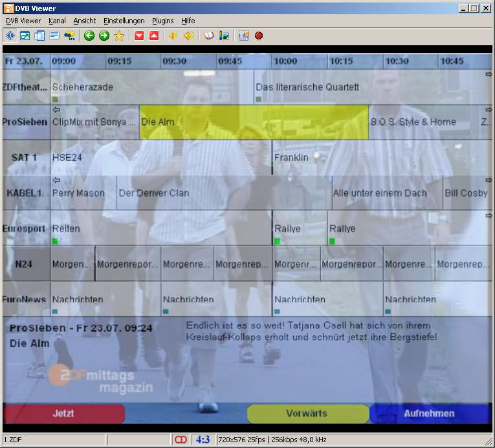Select S.O.S. Style & Home program
The width and height of the screenshot is (495, 448).
[424, 122]
